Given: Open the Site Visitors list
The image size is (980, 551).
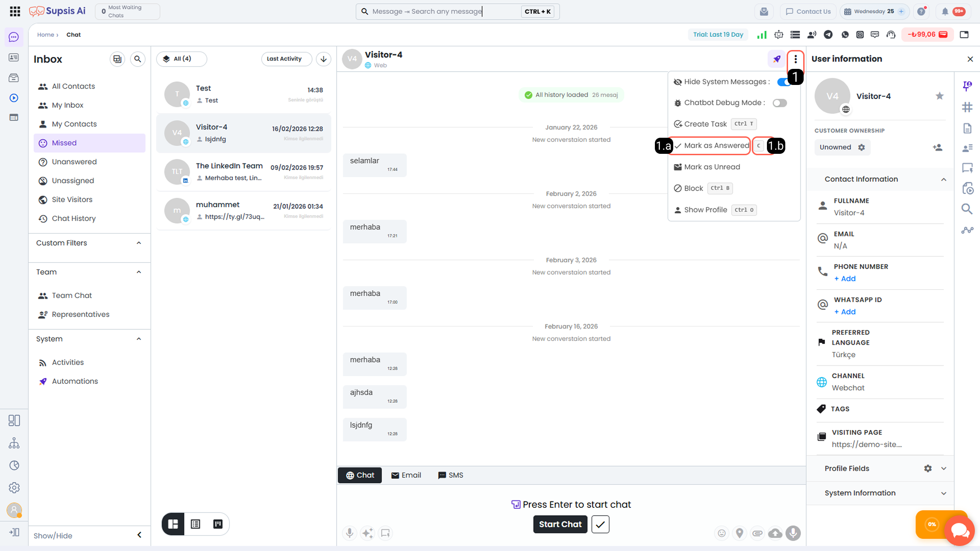Looking at the screenshot, I should tap(90, 199).
